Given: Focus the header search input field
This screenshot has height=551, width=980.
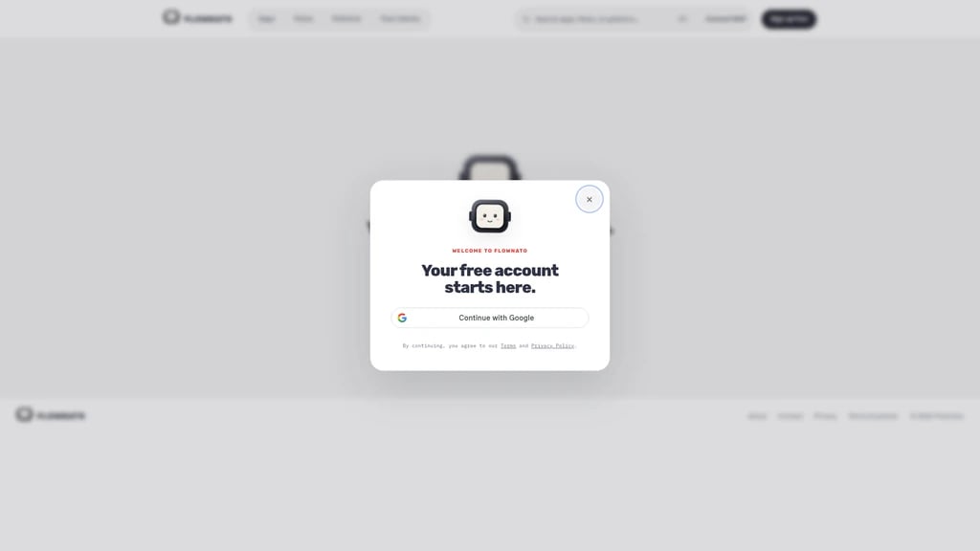Looking at the screenshot, I should [604, 19].
